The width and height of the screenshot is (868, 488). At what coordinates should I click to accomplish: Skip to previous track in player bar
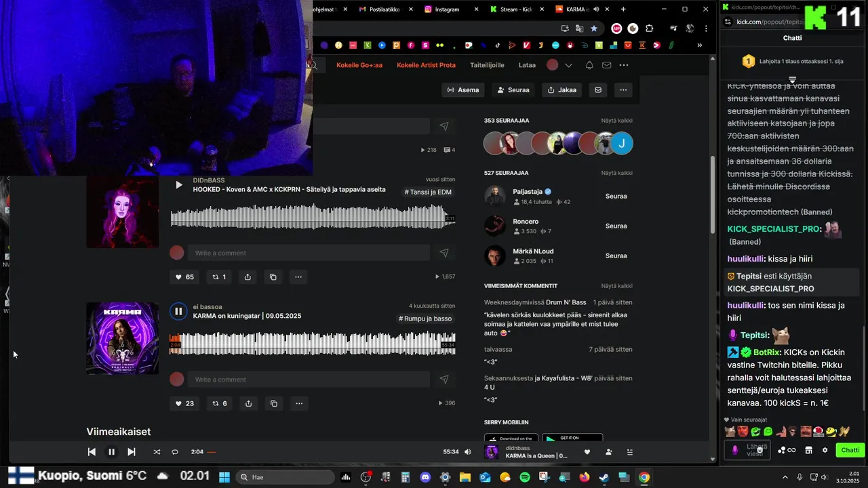92,451
